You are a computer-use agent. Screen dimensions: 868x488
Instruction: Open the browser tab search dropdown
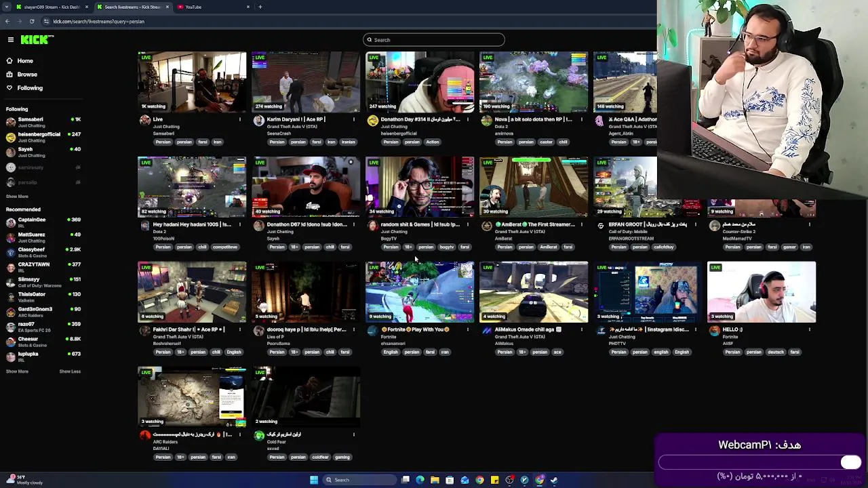(x=7, y=7)
